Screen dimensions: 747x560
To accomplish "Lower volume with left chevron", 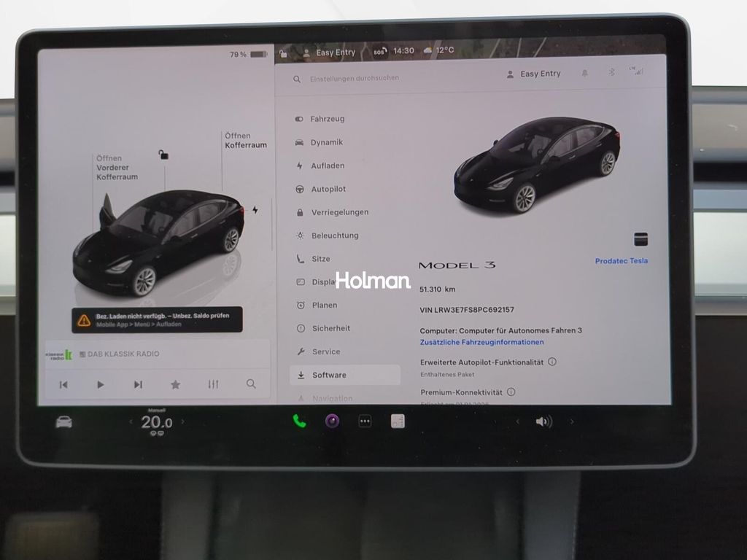I will [x=518, y=421].
